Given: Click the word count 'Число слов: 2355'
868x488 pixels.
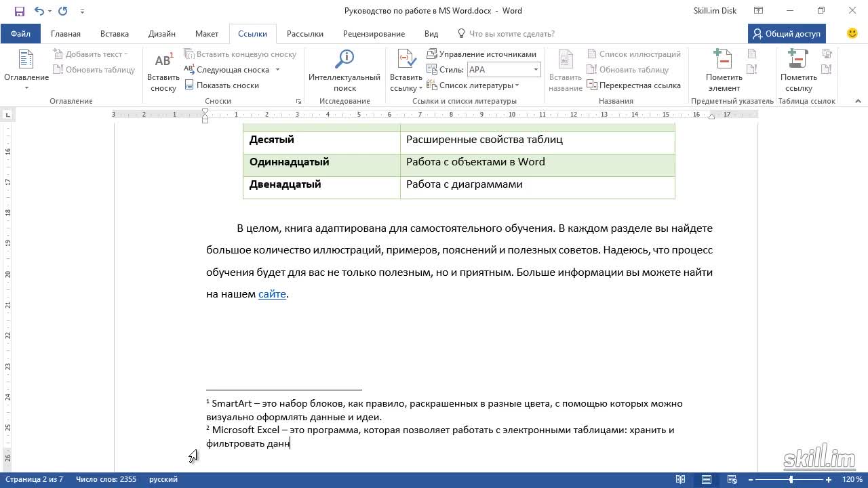Looking at the screenshot, I should click(x=106, y=479).
